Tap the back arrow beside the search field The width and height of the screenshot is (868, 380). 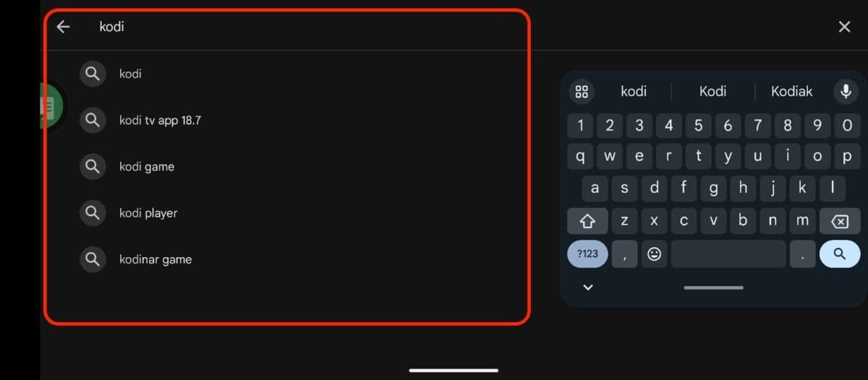click(x=64, y=27)
